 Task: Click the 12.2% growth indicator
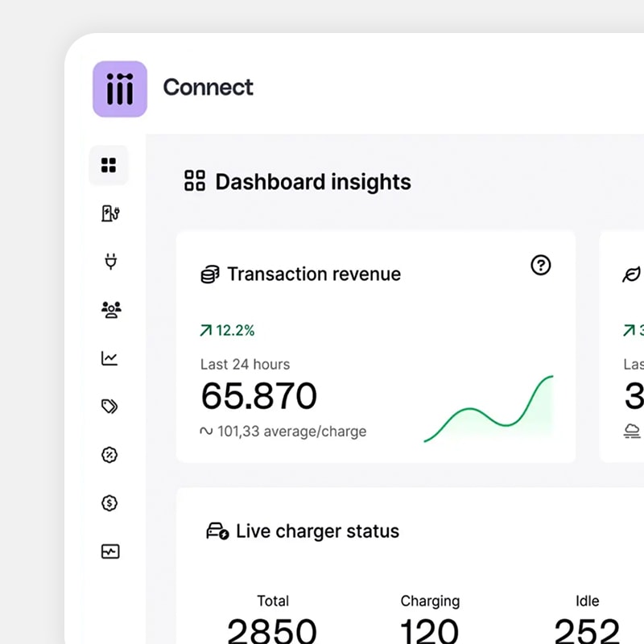click(227, 330)
